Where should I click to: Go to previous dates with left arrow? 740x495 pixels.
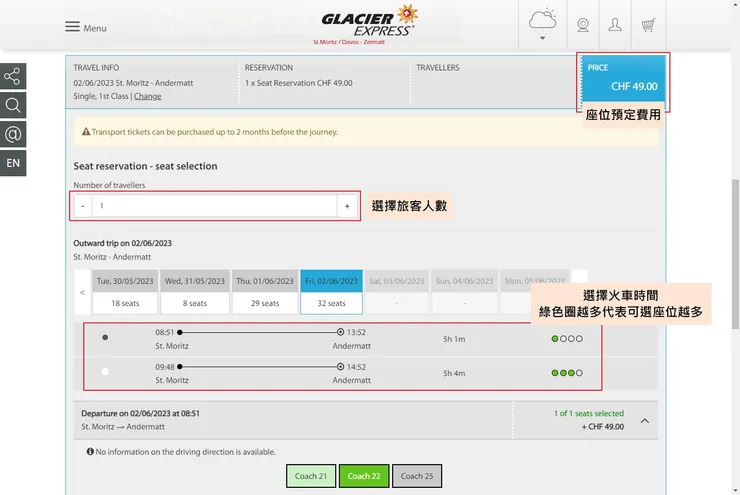point(82,293)
